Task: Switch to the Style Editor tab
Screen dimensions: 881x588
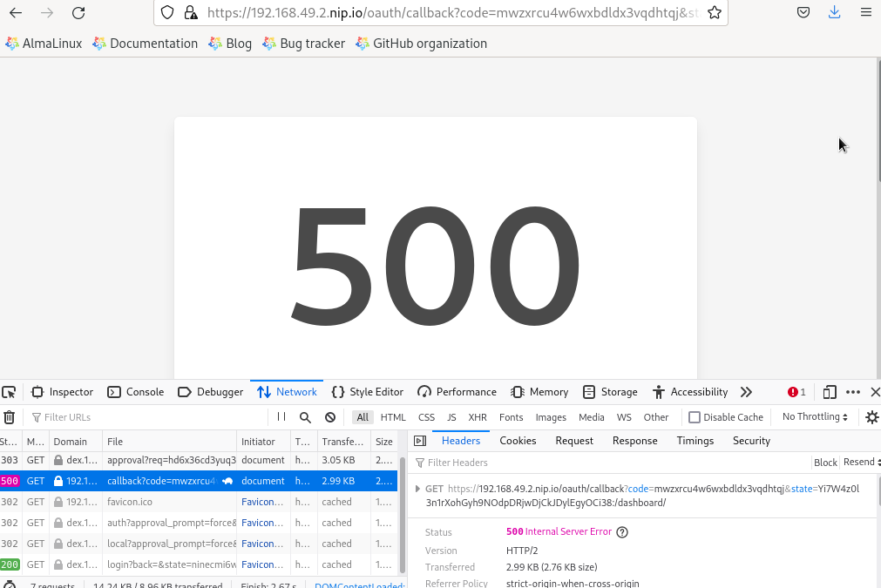Action: click(x=368, y=392)
